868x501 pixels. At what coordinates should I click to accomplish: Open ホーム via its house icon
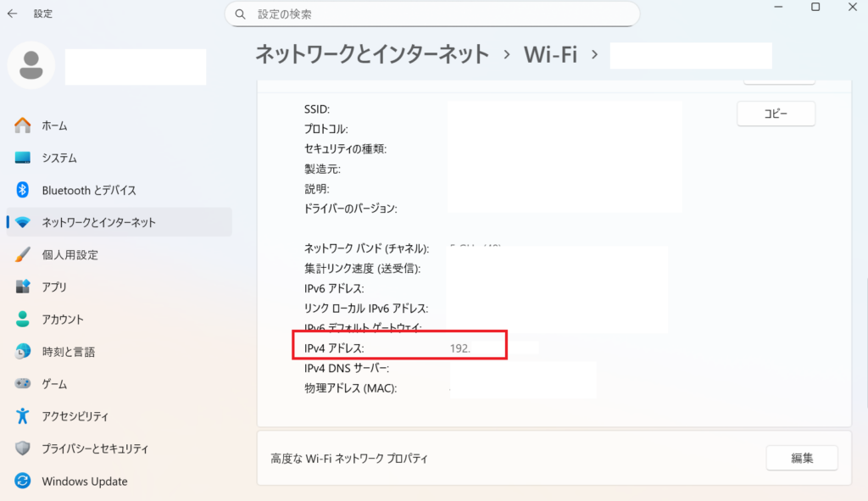(23, 125)
